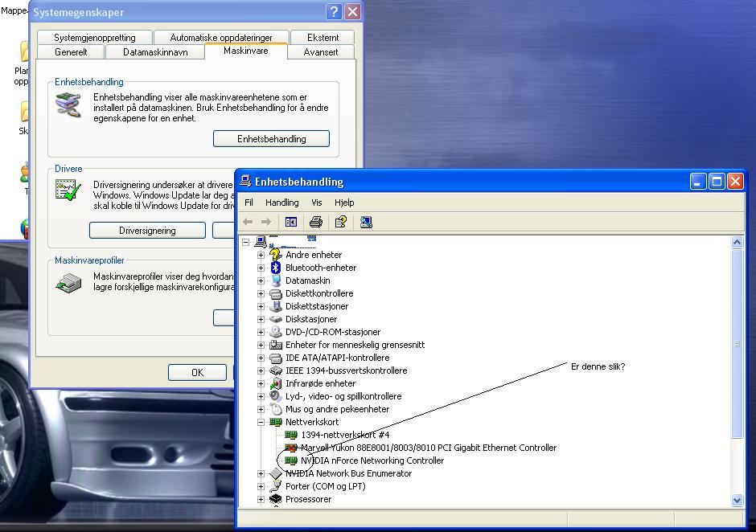Expand the Bluetooth-enheter node
Image resolution: width=756 pixels, height=532 pixels.
261,268
